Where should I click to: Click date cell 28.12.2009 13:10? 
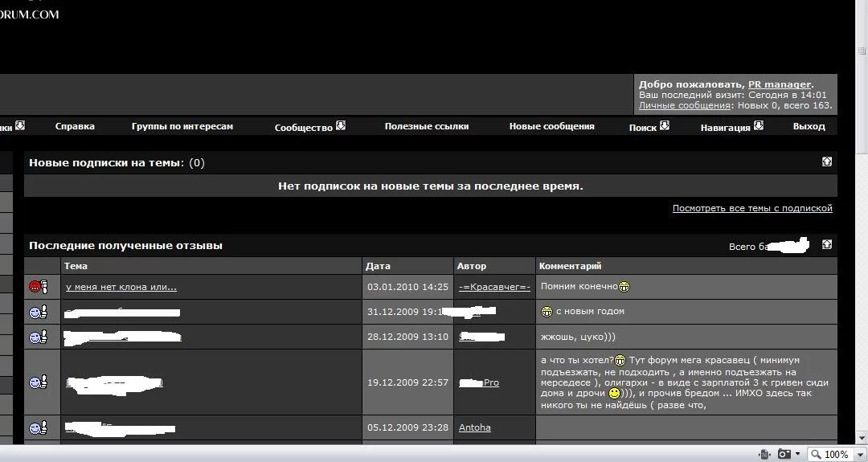[408, 337]
